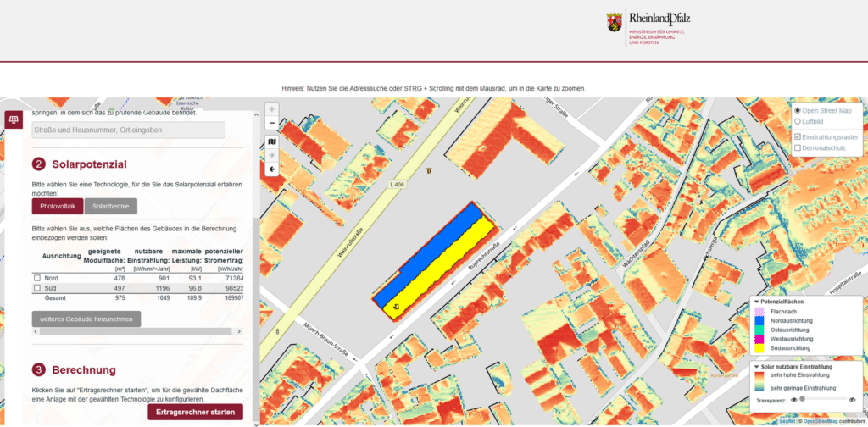Click the address search input field
The image size is (868, 427).
[x=129, y=130]
